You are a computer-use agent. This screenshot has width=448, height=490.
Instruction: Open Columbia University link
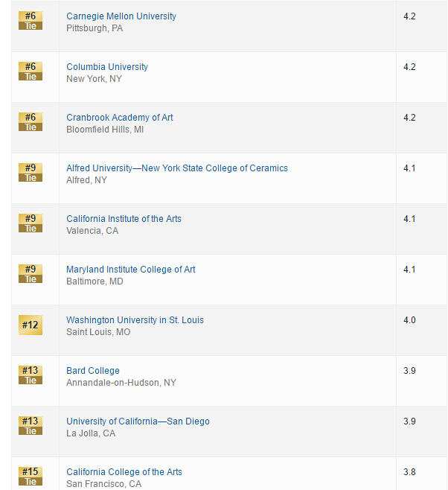click(x=107, y=67)
